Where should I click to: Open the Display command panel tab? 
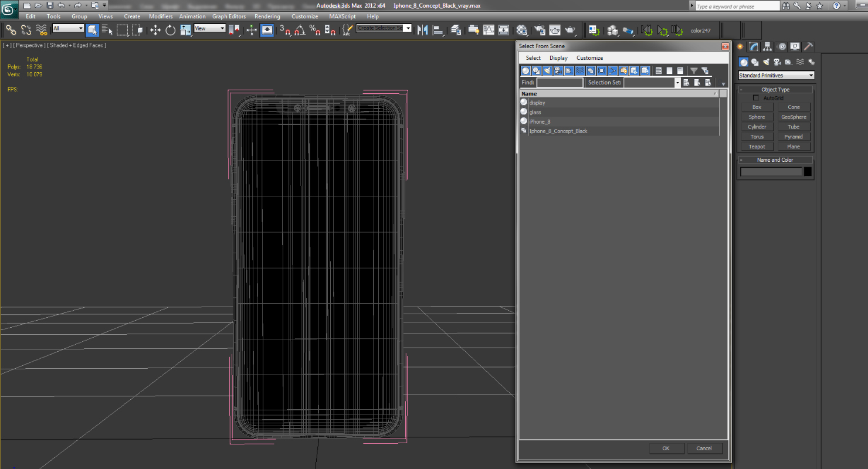click(x=795, y=46)
